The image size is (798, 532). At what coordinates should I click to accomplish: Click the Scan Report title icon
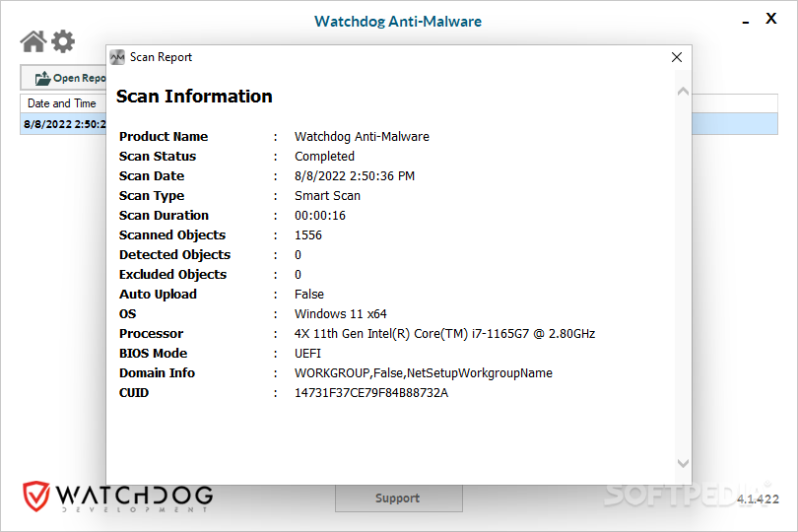[117, 57]
